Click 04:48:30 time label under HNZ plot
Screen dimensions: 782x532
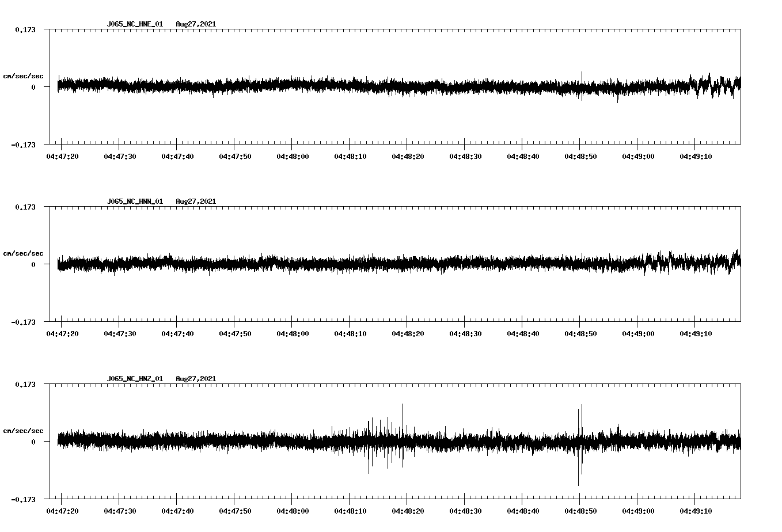pos(465,511)
